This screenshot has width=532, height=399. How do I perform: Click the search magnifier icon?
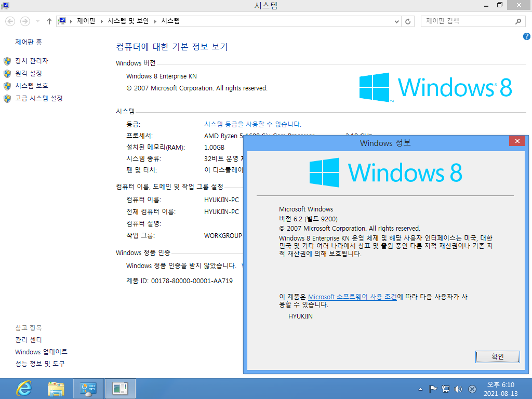point(518,21)
